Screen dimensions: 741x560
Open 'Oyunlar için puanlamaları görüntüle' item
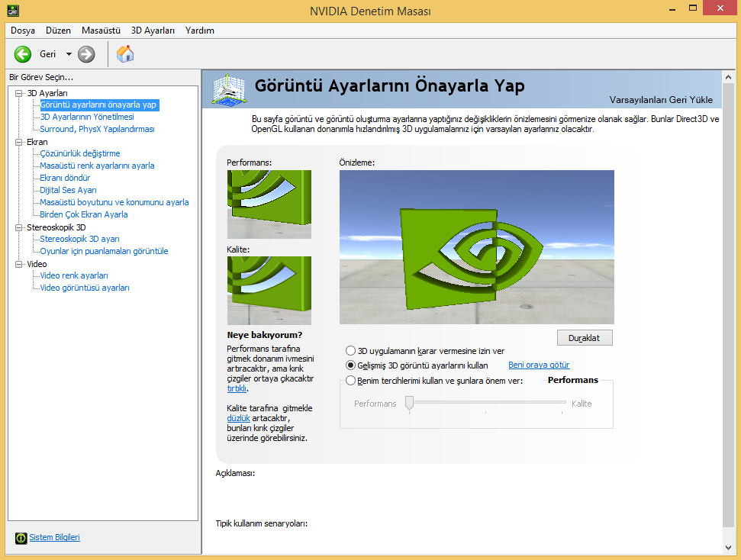[x=104, y=252]
